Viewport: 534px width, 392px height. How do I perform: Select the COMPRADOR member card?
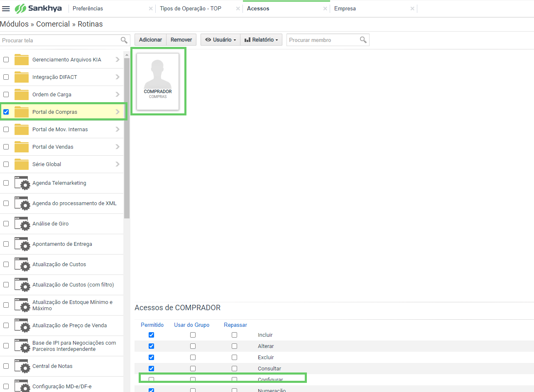(x=158, y=81)
